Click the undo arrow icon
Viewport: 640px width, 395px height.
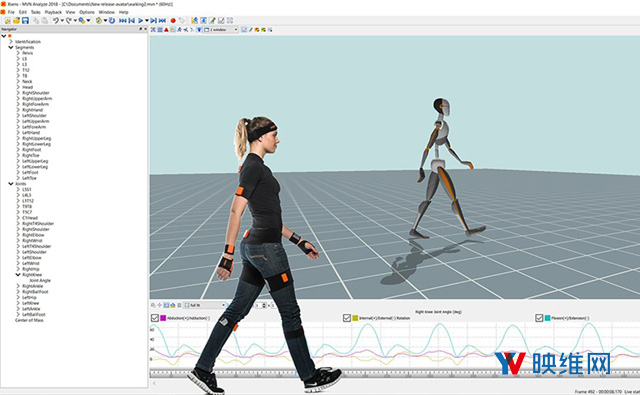[x=56, y=20]
